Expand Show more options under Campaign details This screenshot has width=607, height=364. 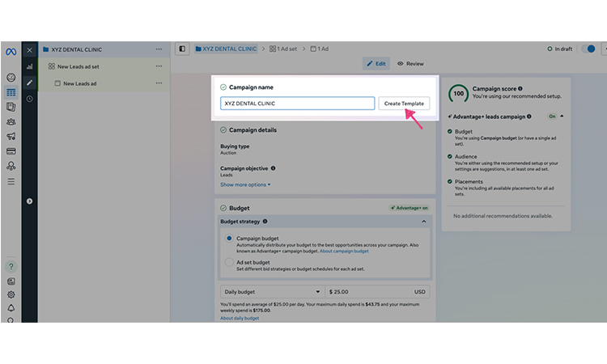245,184
